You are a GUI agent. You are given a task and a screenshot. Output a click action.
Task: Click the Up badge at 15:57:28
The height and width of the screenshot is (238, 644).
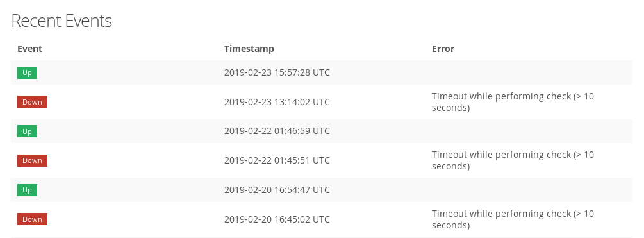point(27,72)
